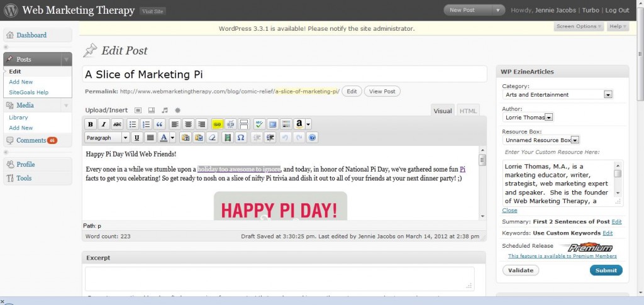Screen dimensions: 644x305
Task: Switch to the HTML editor tab
Action: 468,111
